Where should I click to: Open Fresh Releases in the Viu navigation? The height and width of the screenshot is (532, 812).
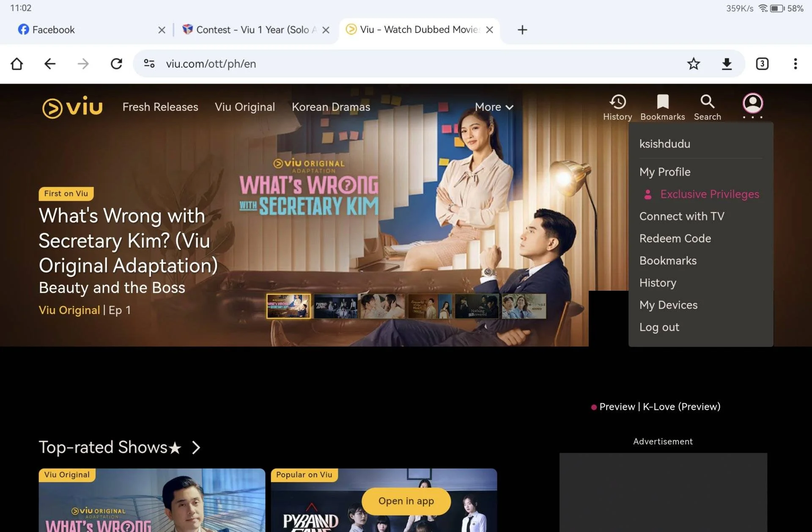pos(160,107)
